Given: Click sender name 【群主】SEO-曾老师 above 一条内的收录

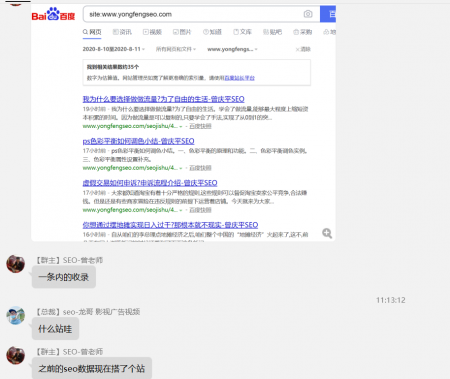Looking at the screenshot, I should (69, 260).
